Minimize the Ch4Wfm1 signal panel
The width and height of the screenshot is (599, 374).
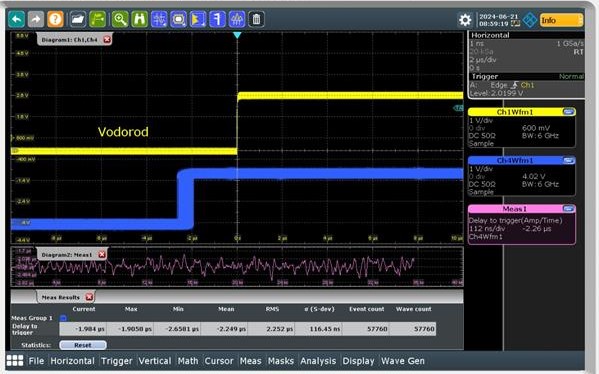pos(568,160)
